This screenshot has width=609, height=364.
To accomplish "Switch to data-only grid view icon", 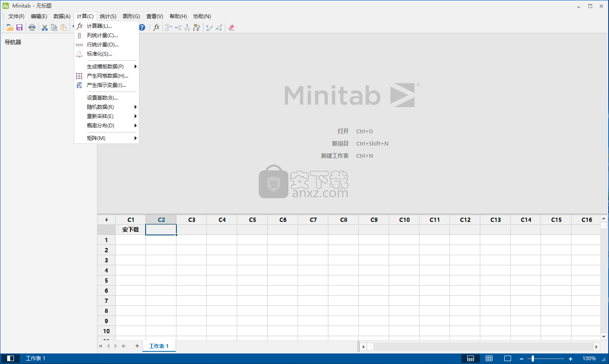I will tap(489, 359).
